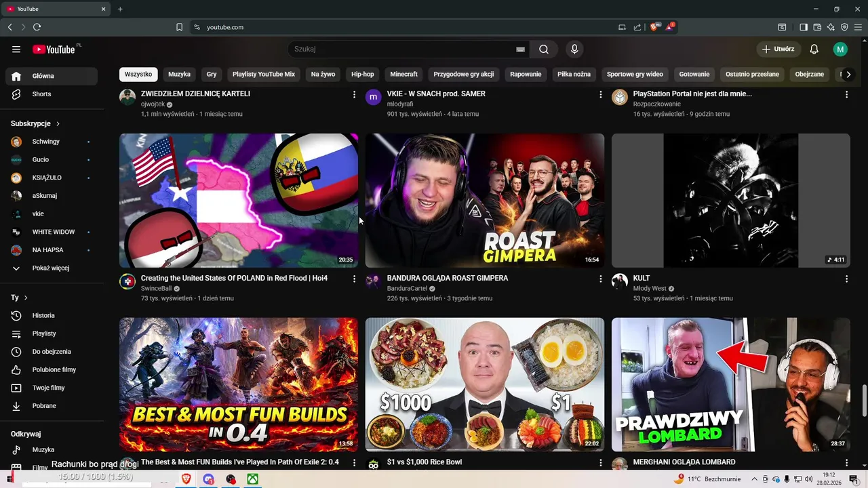Image resolution: width=868 pixels, height=488 pixels.
Task: Select the Gry filter chip
Action: (212, 74)
